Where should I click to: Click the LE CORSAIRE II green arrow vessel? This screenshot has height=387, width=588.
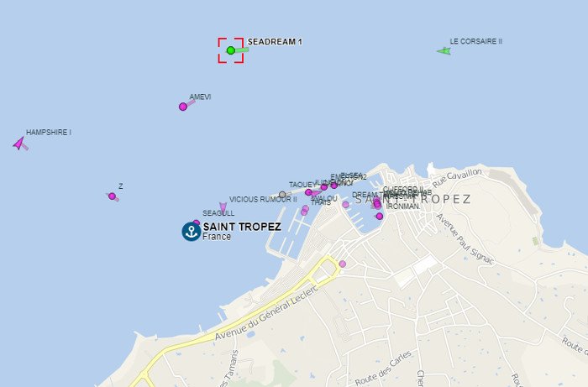pos(444,51)
